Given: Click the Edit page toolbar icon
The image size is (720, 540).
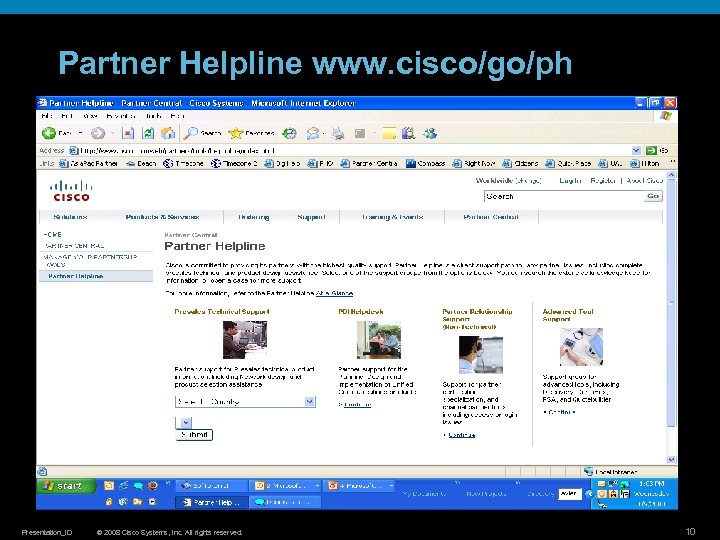Looking at the screenshot, I should pyautogui.click(x=360, y=133).
